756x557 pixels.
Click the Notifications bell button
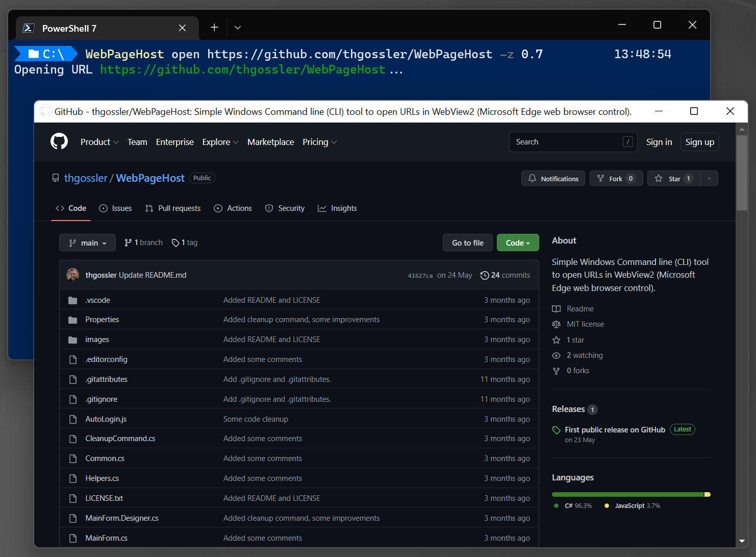click(x=553, y=179)
